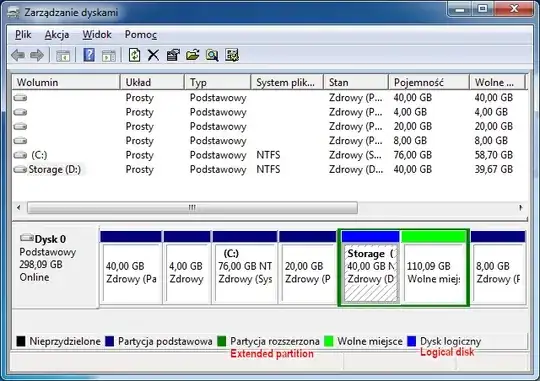Click the Dysk logiczny legend swatch
Viewport: 540px width, 381px height.
412,341
